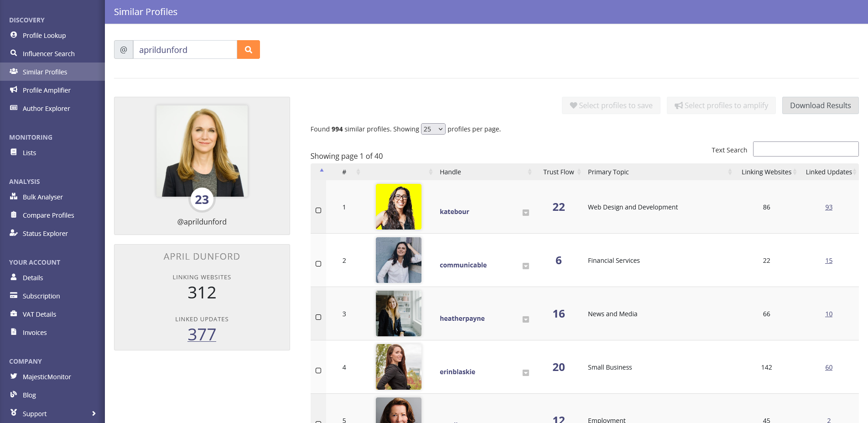Screen dimensions: 868x423
Task: Click Select profiles to save button
Action: (611, 105)
